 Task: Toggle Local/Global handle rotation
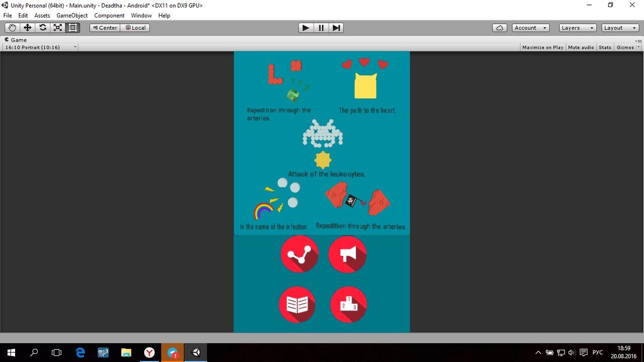pos(135,28)
